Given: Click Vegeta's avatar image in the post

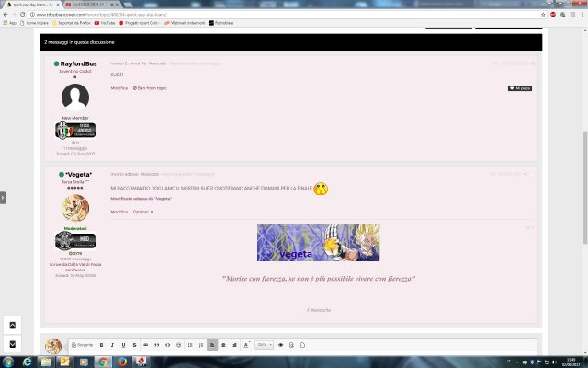Looking at the screenshot, I should 75,208.
